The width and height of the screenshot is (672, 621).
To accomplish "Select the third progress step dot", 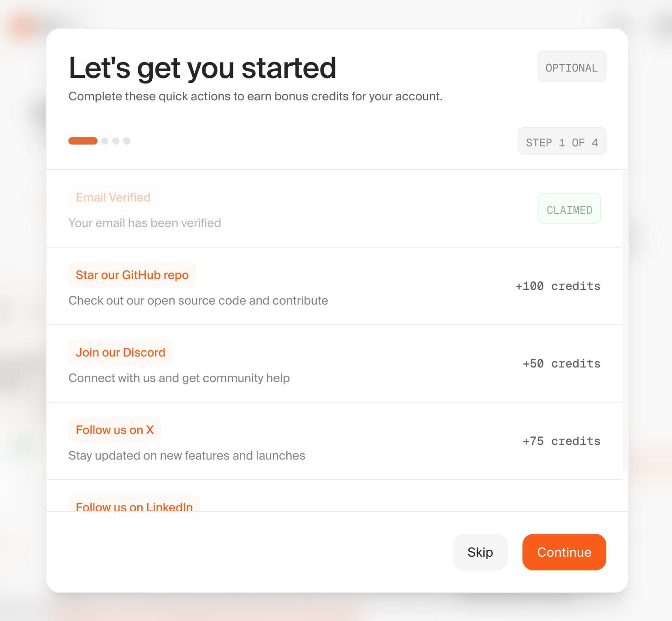I will point(115,140).
